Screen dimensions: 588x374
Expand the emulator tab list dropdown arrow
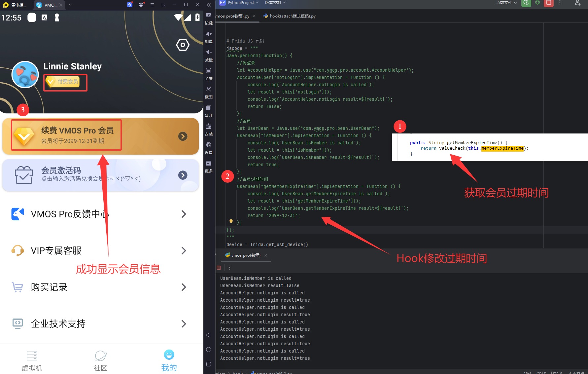(x=70, y=5)
